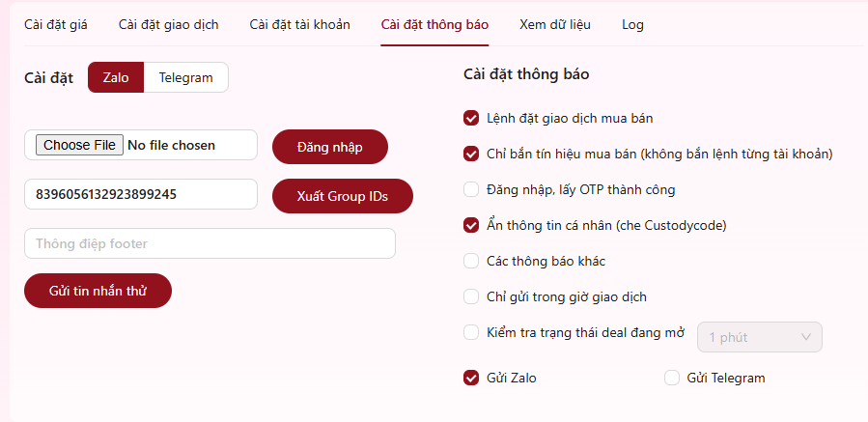Click Gửi tin nhắn thử button
This screenshot has height=422, width=868.
pyautogui.click(x=98, y=291)
